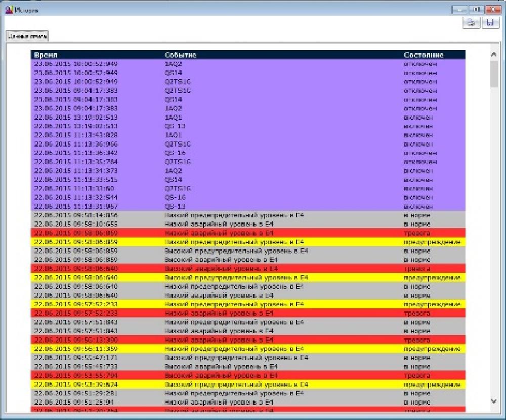Screen dimensions: 506x420
Task: Select QS14 event at 23.06.2015 09:04:17
Action: pos(248,100)
